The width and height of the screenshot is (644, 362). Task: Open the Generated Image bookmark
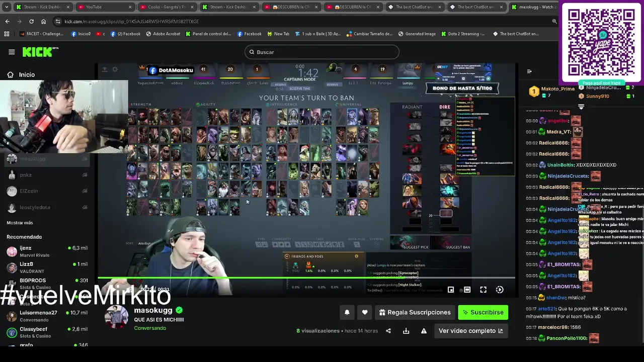coord(417,34)
